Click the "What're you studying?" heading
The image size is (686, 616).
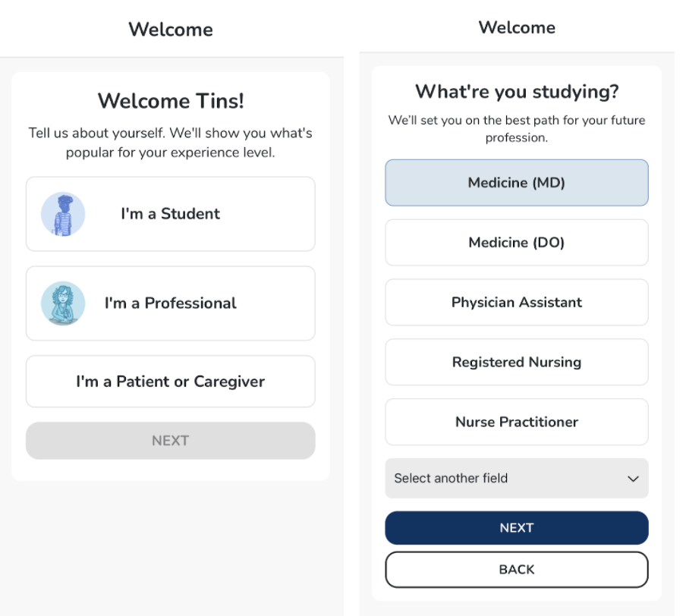(516, 93)
